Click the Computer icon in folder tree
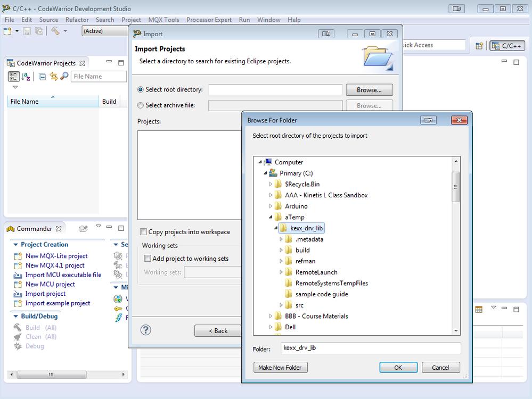Image resolution: width=532 pixels, height=399 pixels. (268, 162)
